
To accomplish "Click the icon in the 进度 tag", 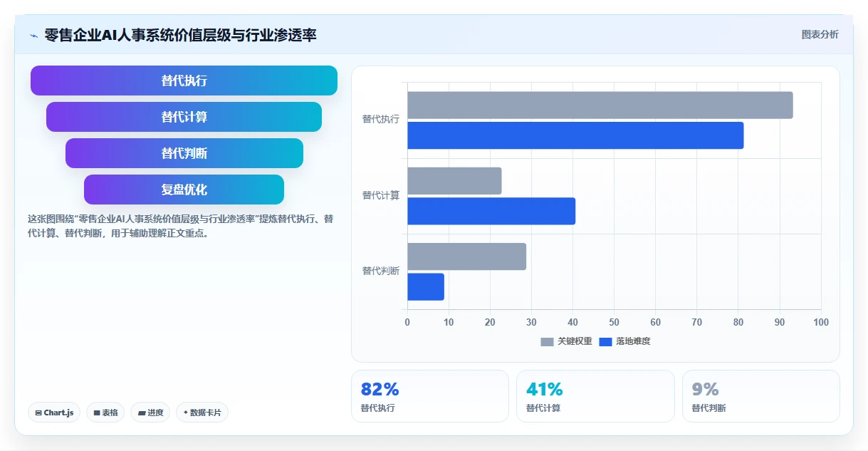I will (x=142, y=413).
